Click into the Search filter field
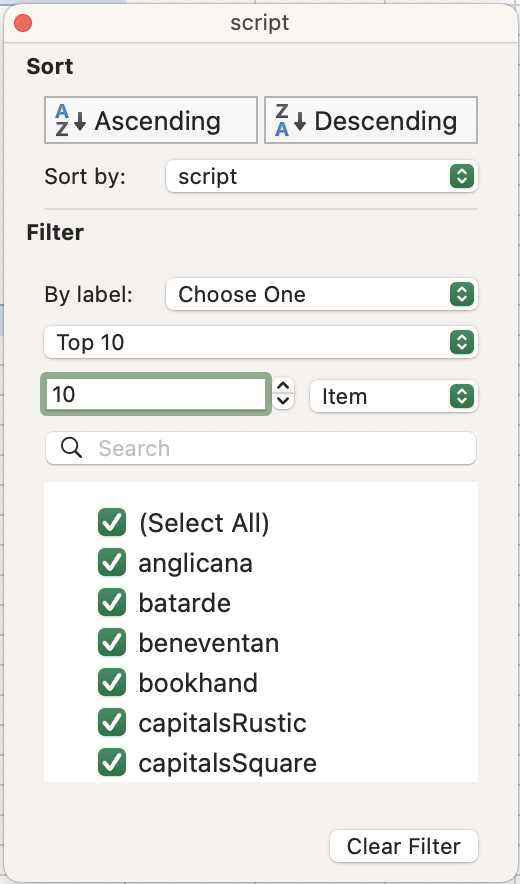Screen dimensions: 520x884 [261, 448]
